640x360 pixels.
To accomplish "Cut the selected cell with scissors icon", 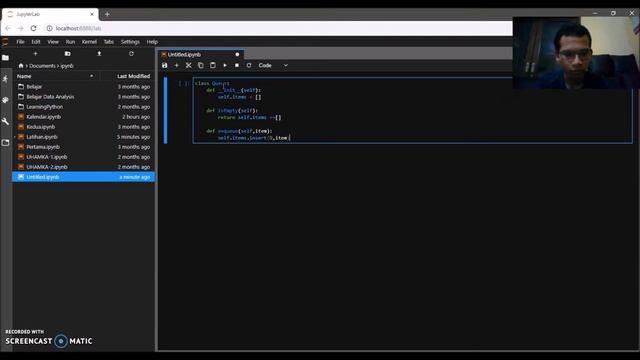I will click(189, 65).
